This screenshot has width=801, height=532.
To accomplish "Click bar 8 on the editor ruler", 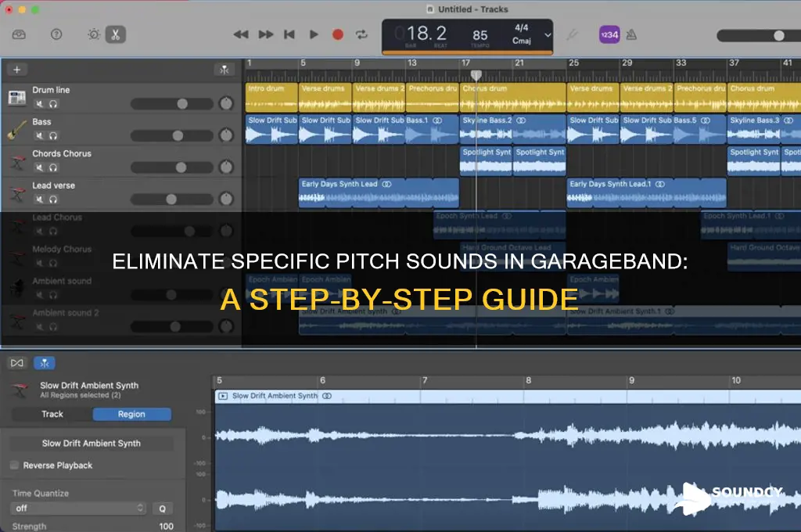I will click(x=528, y=380).
